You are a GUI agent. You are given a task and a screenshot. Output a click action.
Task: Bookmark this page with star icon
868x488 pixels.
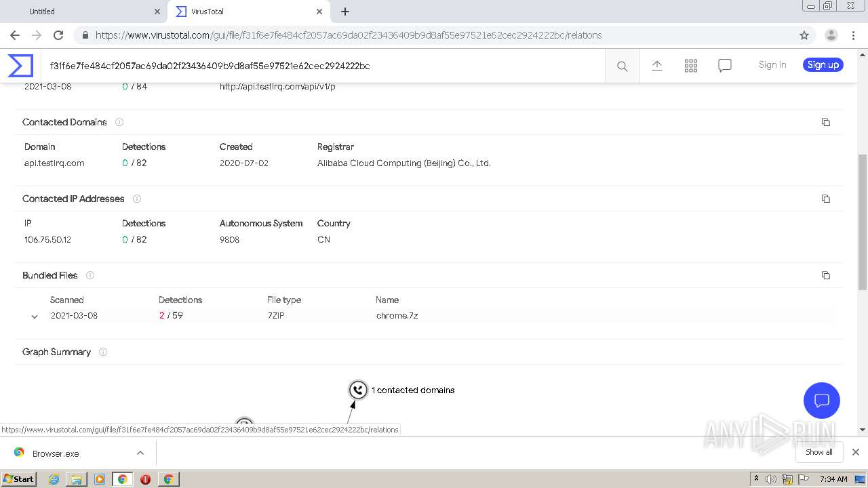pyautogui.click(x=804, y=35)
